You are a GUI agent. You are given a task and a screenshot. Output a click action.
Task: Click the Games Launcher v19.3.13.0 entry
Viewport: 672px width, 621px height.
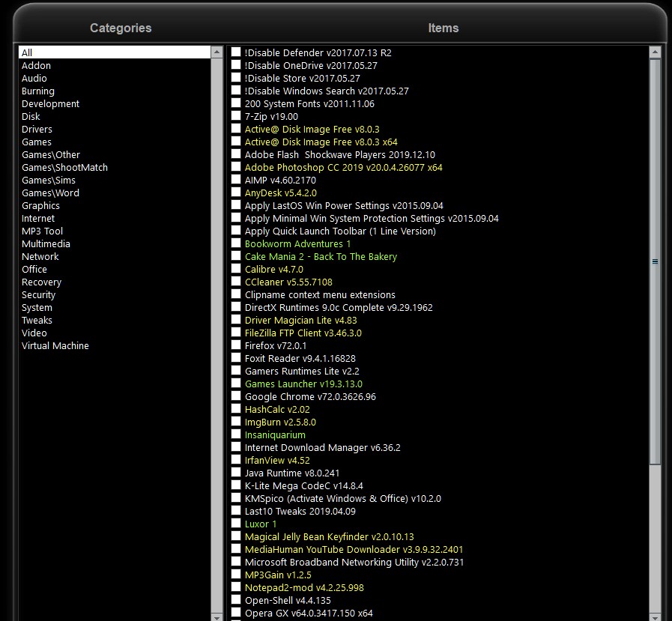303,384
